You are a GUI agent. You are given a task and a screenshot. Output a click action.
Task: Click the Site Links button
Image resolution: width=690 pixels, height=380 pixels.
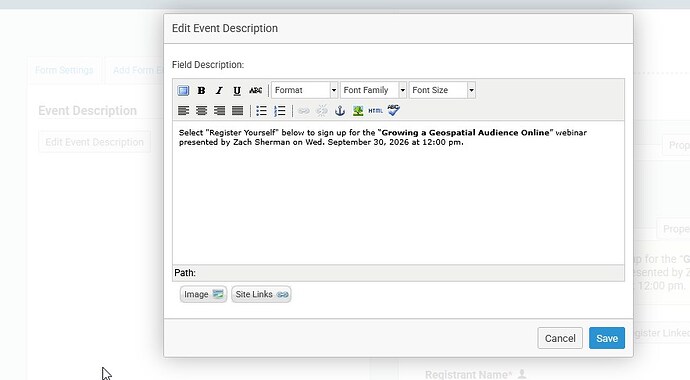[x=261, y=294]
